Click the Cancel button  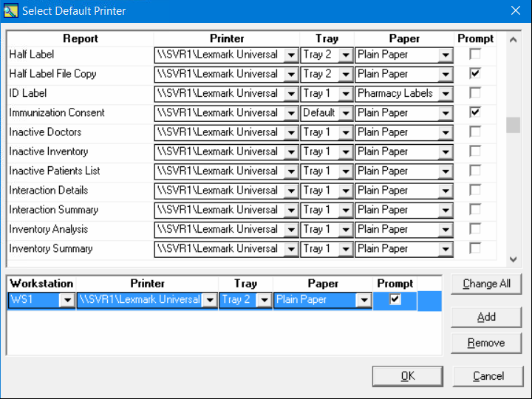pyautogui.click(x=488, y=376)
